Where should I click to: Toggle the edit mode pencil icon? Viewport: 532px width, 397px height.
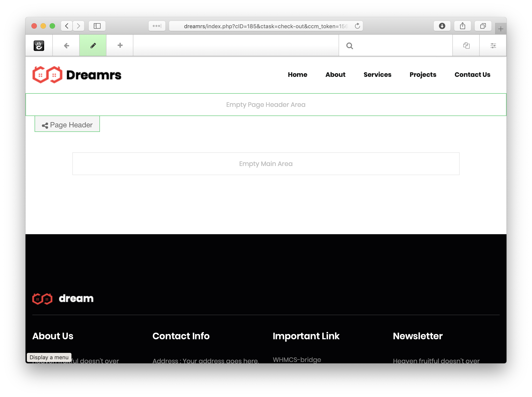(x=93, y=45)
